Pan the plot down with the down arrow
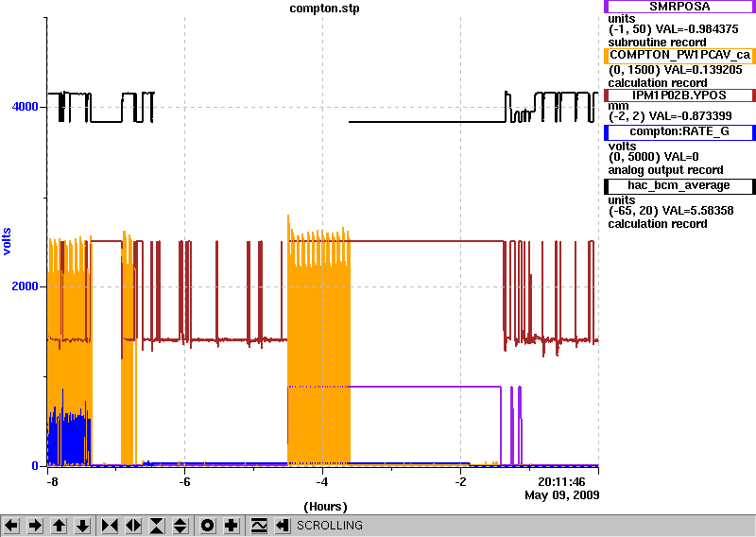Image resolution: width=756 pixels, height=537 pixels. pos(82,525)
